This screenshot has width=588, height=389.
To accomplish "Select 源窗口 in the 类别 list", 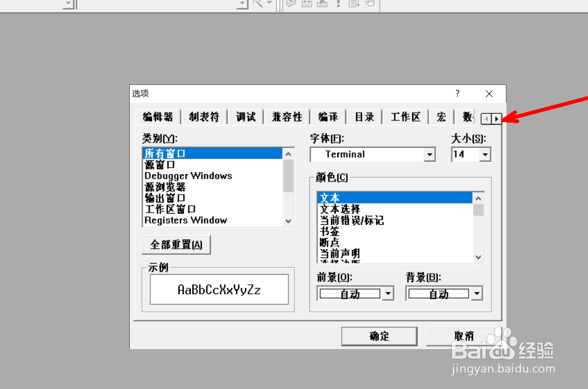I will click(161, 164).
